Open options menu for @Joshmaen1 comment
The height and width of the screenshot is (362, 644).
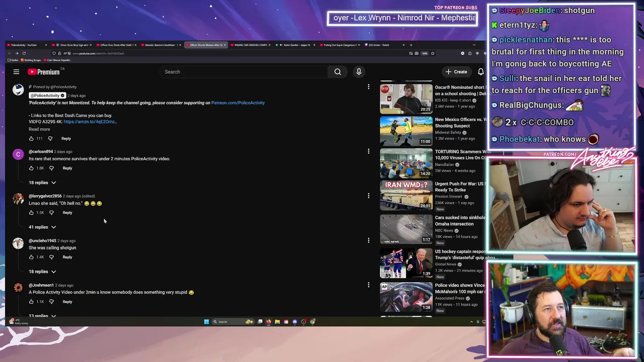coord(368,285)
